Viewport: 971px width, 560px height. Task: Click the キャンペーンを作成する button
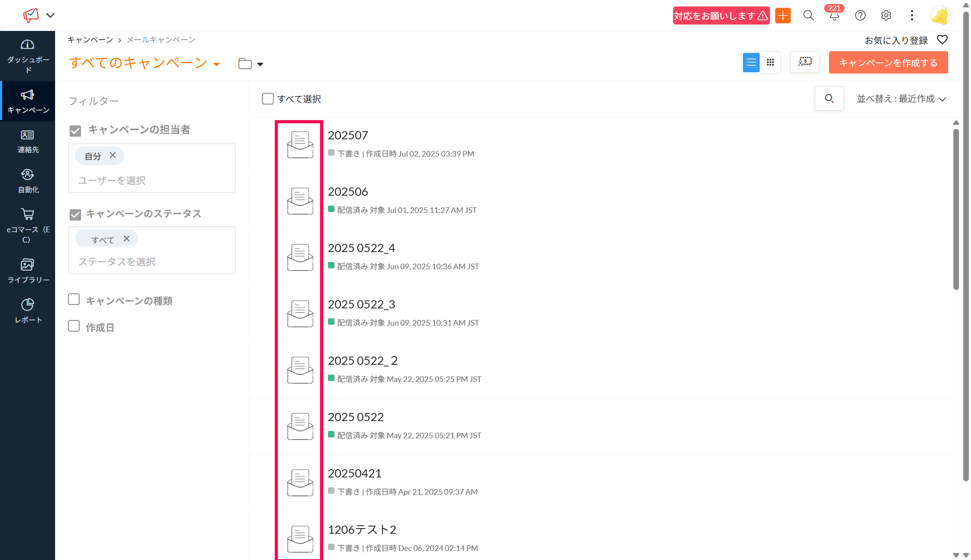point(888,63)
